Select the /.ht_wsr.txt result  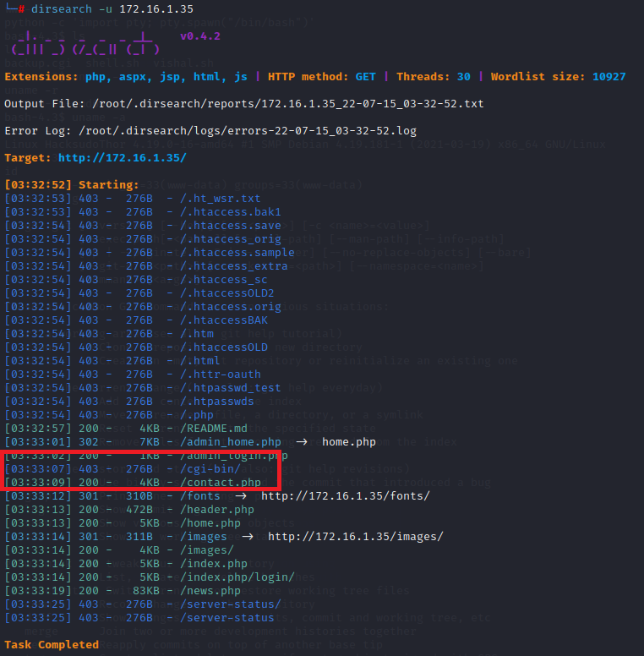click(x=220, y=199)
